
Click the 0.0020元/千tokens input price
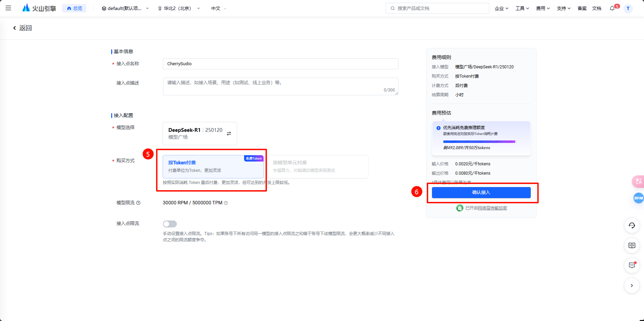click(x=473, y=164)
